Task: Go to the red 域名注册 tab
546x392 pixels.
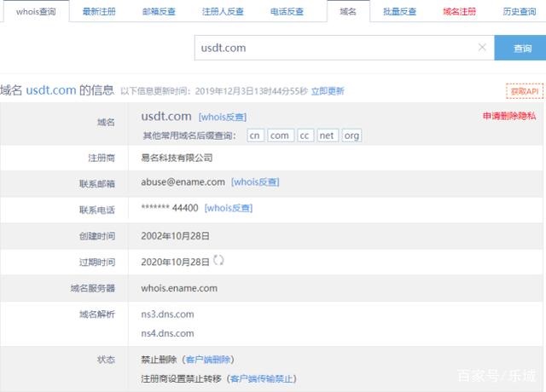Action: click(460, 12)
